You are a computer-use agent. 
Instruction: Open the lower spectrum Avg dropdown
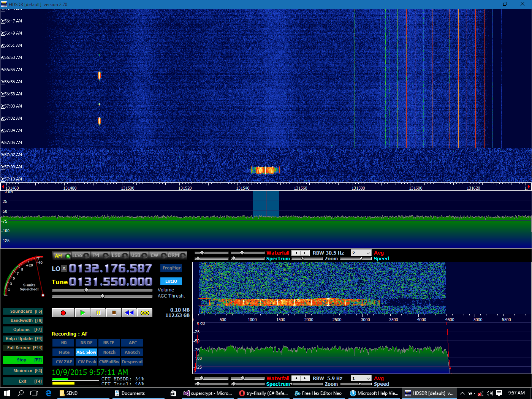(360, 378)
